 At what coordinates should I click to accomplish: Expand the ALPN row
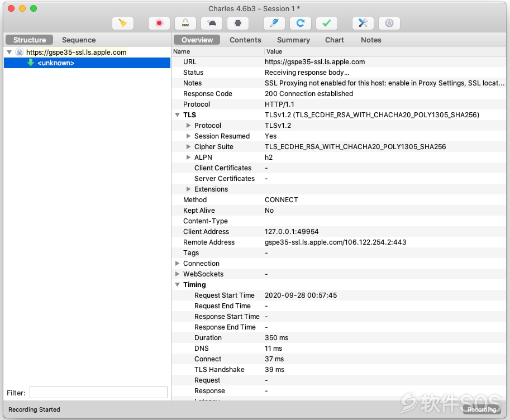[x=188, y=157]
